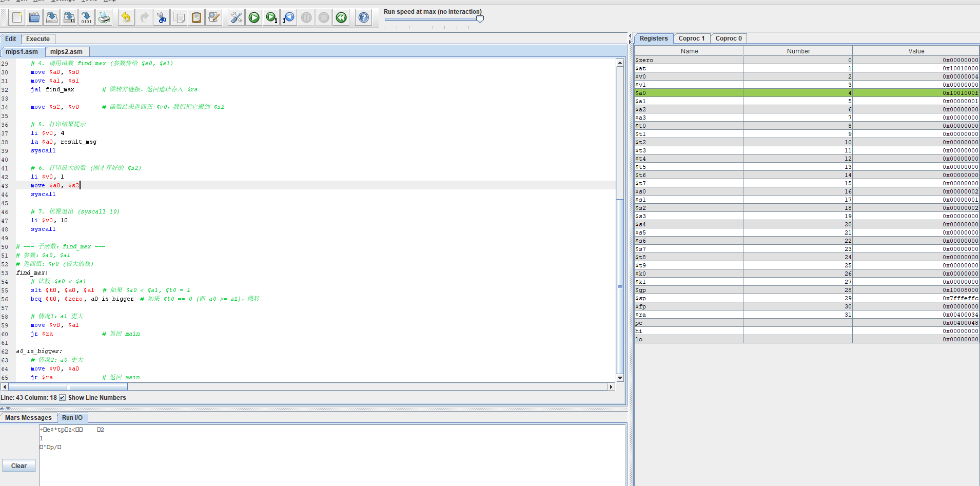This screenshot has height=486, width=980.
Task: Redo the last undone edit
Action: point(144,18)
